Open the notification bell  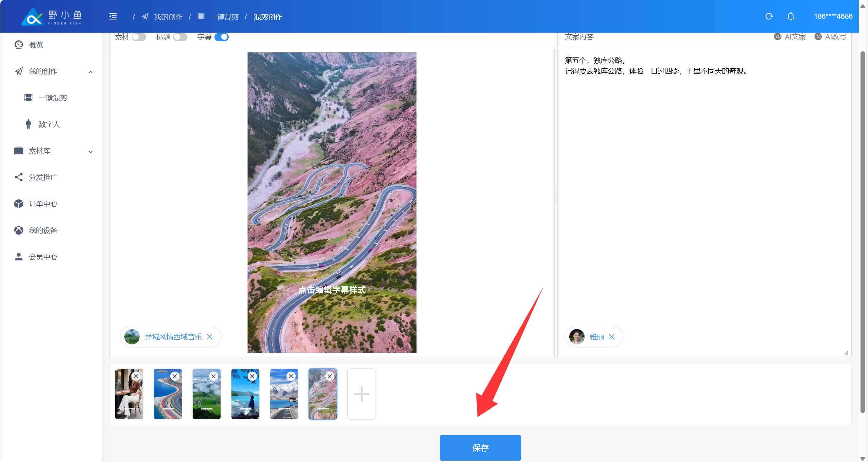pyautogui.click(x=791, y=16)
